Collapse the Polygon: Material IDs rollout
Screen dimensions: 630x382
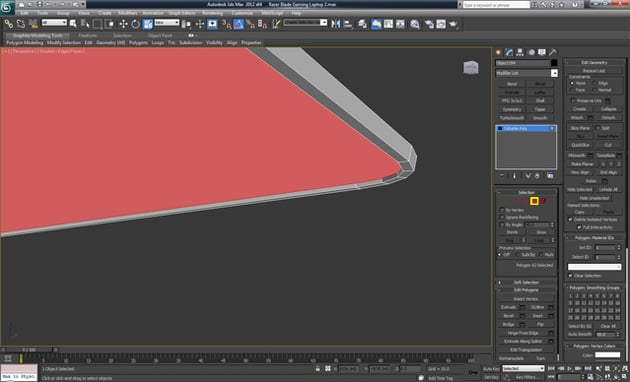(x=595, y=238)
